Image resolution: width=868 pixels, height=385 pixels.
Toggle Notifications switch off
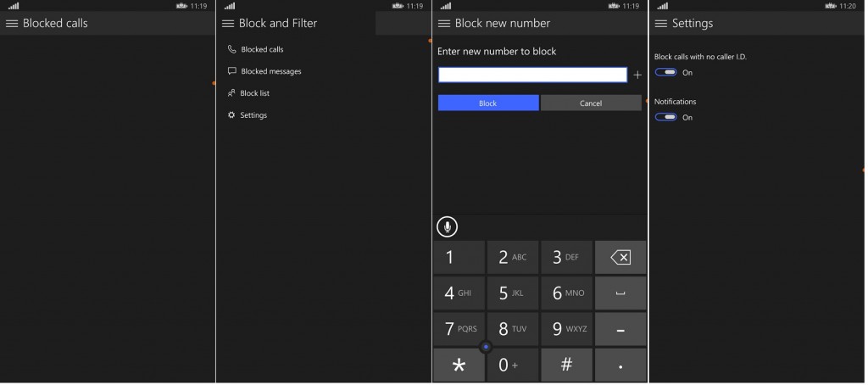tap(666, 117)
